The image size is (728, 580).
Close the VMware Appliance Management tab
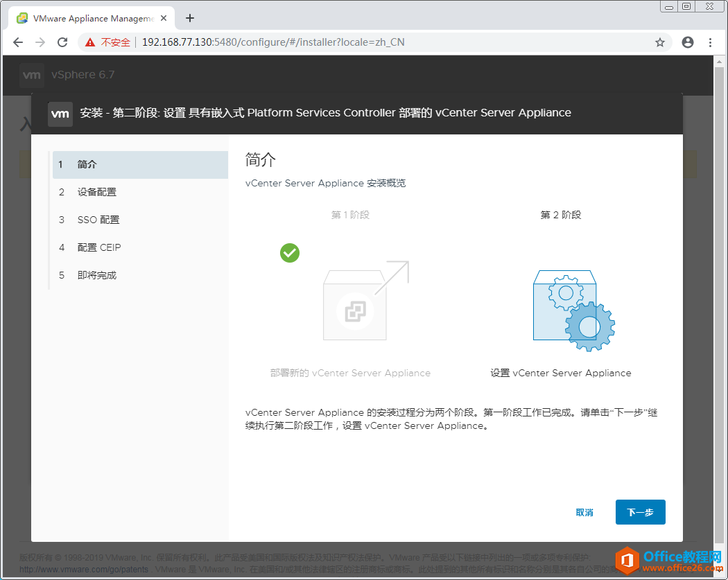coord(164,18)
